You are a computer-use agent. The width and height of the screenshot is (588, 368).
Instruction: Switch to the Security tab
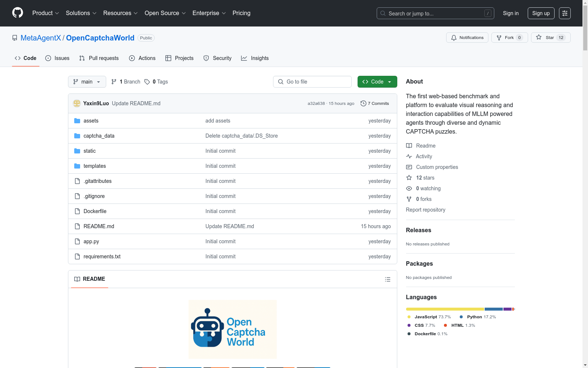(218, 58)
